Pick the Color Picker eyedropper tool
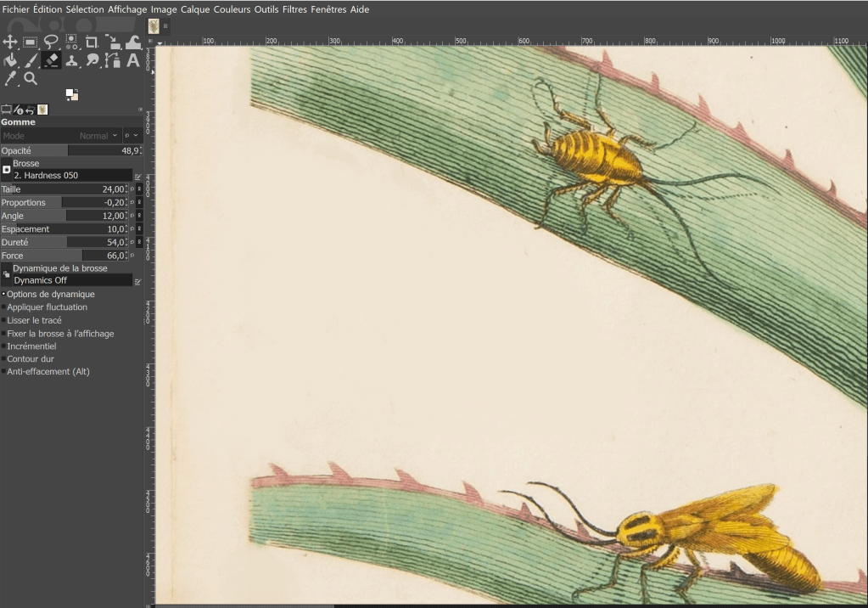This screenshot has width=868, height=608. 11,79
